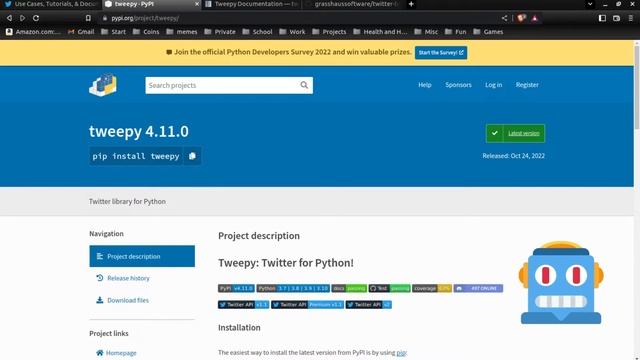Screen dimensions: 640x360
Task: Open the Health and H... bookmarks folder
Action: click(380, 32)
